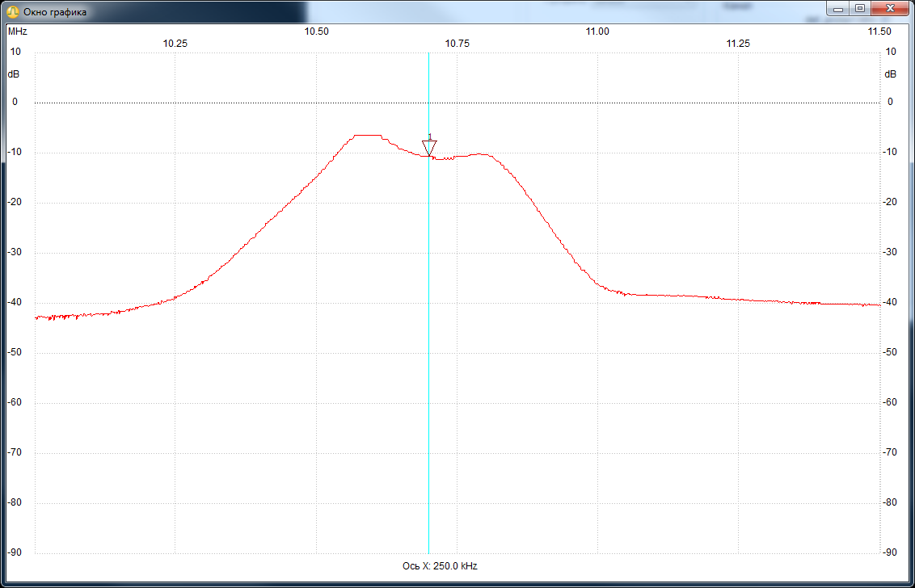The image size is (915, 588).
Task: Click the marker 1 triangle on the trace
Action: click(429, 148)
